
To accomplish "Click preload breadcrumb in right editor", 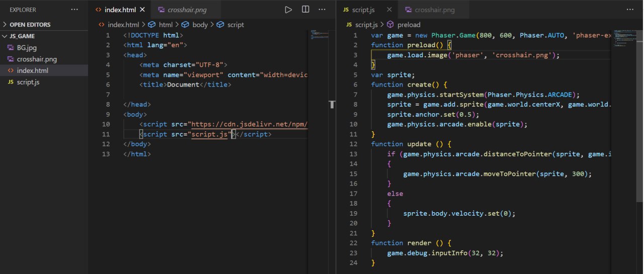I will tap(409, 25).
